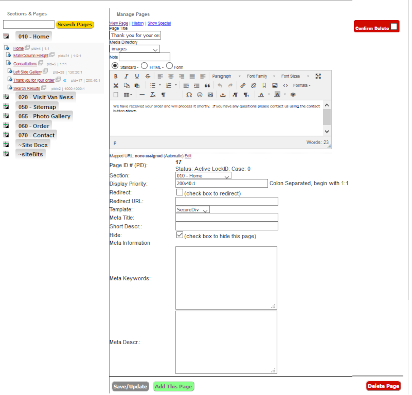412x395 pixels.
Task: Click the source code brackets icon
Action: (285, 86)
